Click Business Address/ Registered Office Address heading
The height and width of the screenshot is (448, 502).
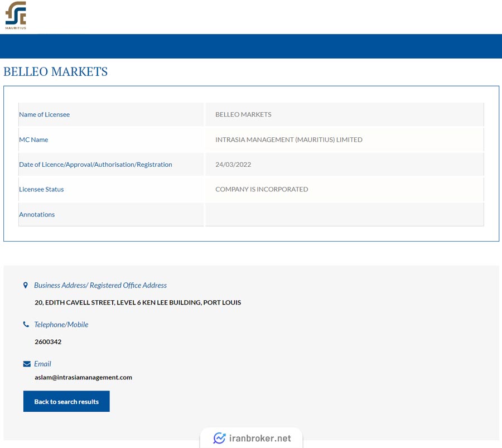(100, 285)
